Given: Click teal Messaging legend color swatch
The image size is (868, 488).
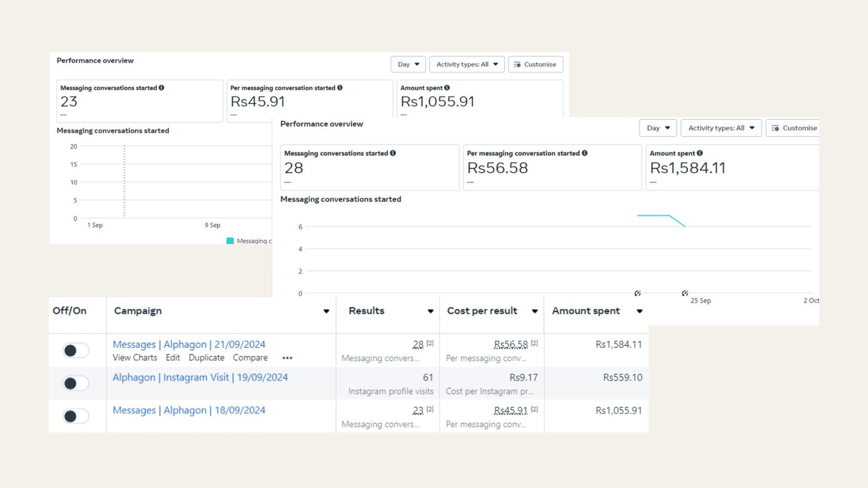Looking at the screenshot, I should pos(230,241).
